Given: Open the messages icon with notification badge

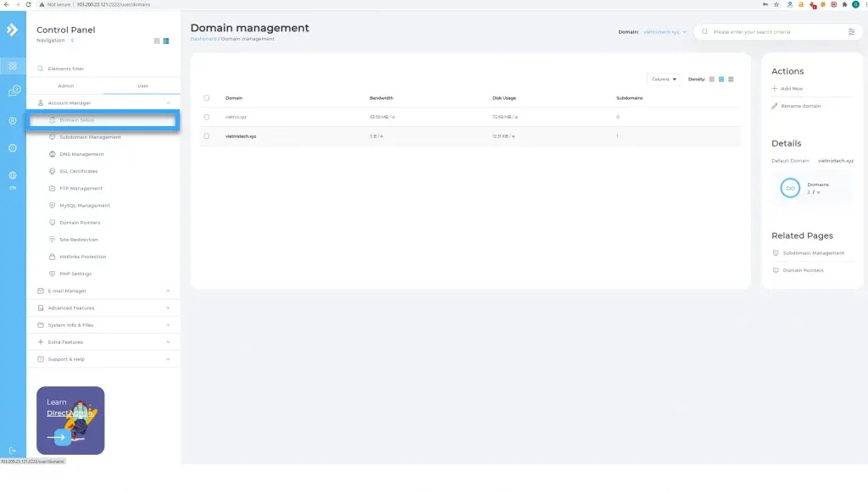Looking at the screenshot, I should coord(13,91).
